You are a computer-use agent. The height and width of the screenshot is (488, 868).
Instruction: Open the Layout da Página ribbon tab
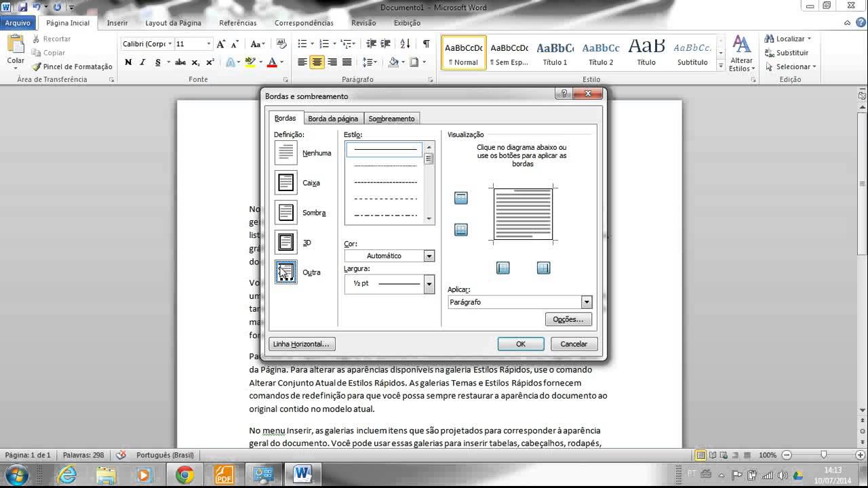174,23
